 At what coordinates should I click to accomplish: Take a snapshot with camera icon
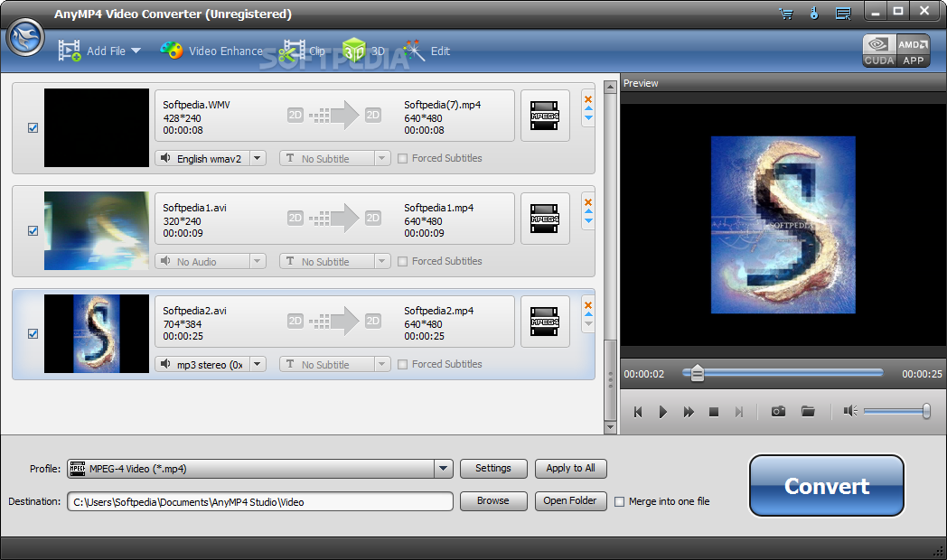pyautogui.click(x=779, y=412)
